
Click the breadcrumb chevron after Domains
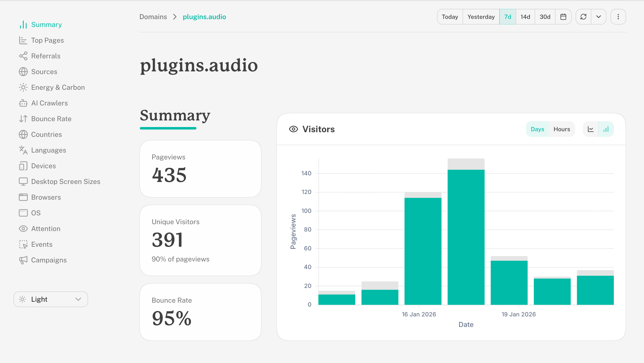175,17
